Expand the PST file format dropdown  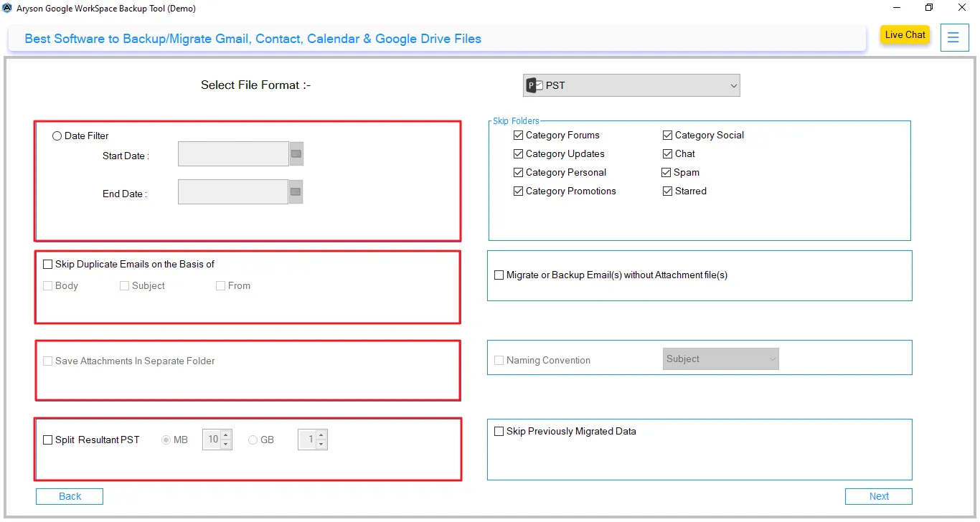click(x=631, y=85)
